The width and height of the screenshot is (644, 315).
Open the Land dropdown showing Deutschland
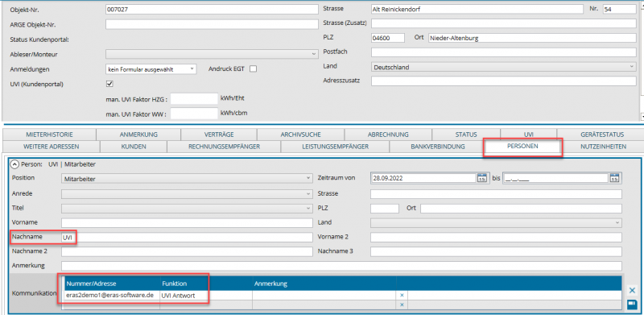pyautogui.click(x=504, y=67)
